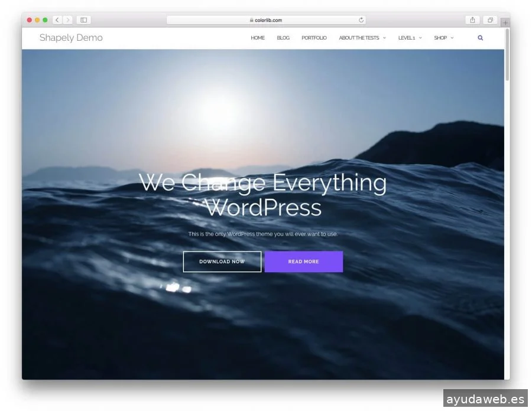This screenshot has height=411, width=532.
Task: Open the Shop dropdown menu
Action: 443,38
